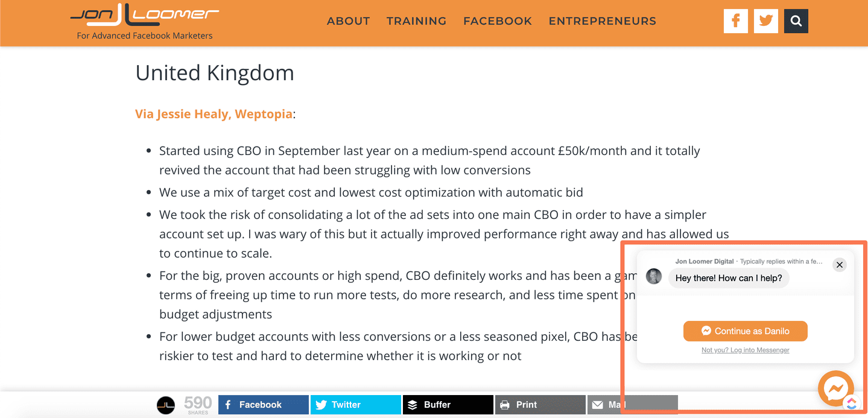
Task: Open the search magnifier in the header
Action: [796, 21]
